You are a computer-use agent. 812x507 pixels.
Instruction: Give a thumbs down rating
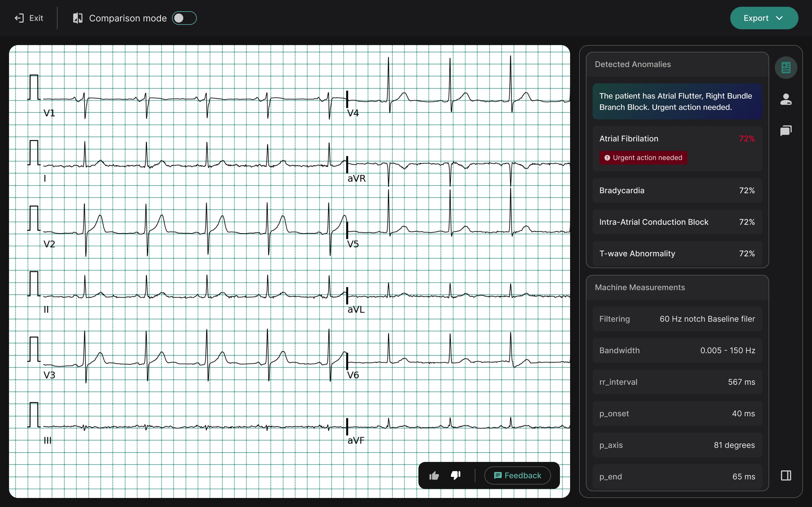click(455, 475)
